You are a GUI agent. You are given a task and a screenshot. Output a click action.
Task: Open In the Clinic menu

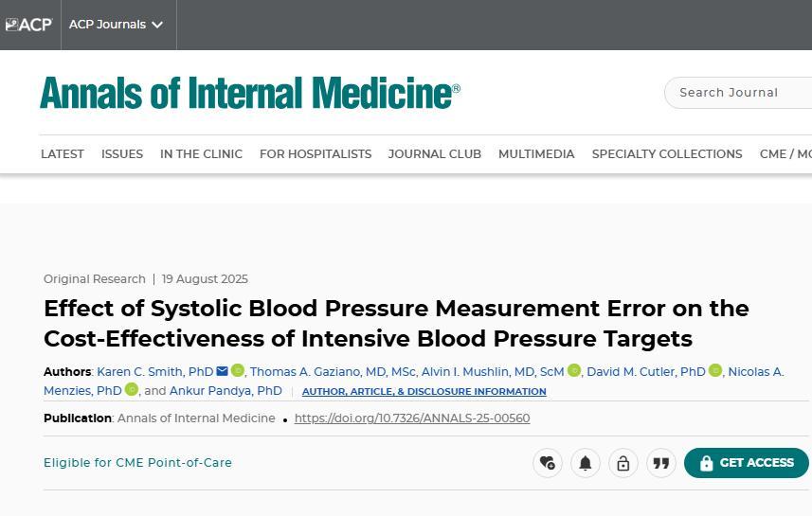(201, 153)
